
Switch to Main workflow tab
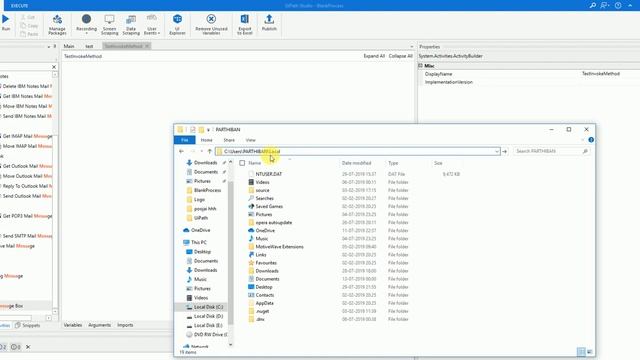(x=69, y=46)
